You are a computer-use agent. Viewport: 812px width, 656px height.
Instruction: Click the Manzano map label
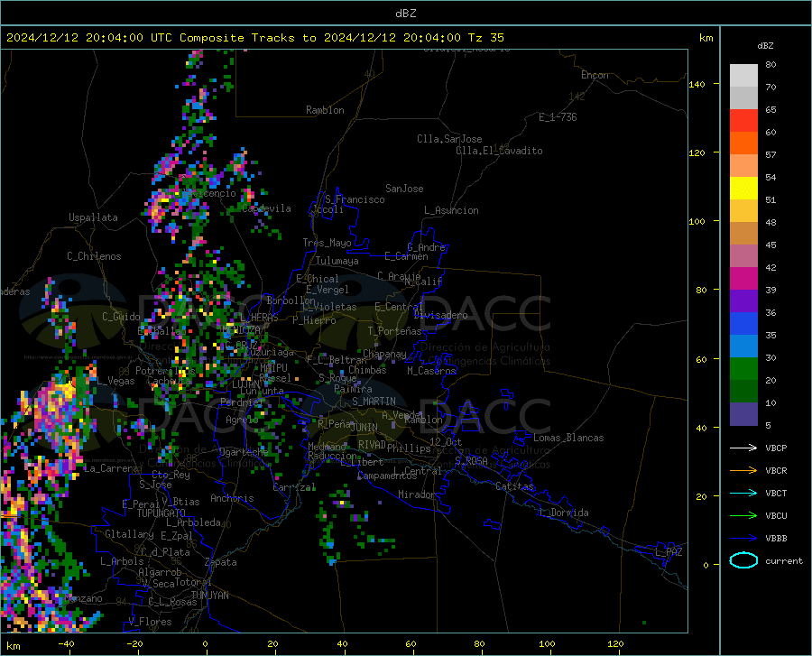83,598
